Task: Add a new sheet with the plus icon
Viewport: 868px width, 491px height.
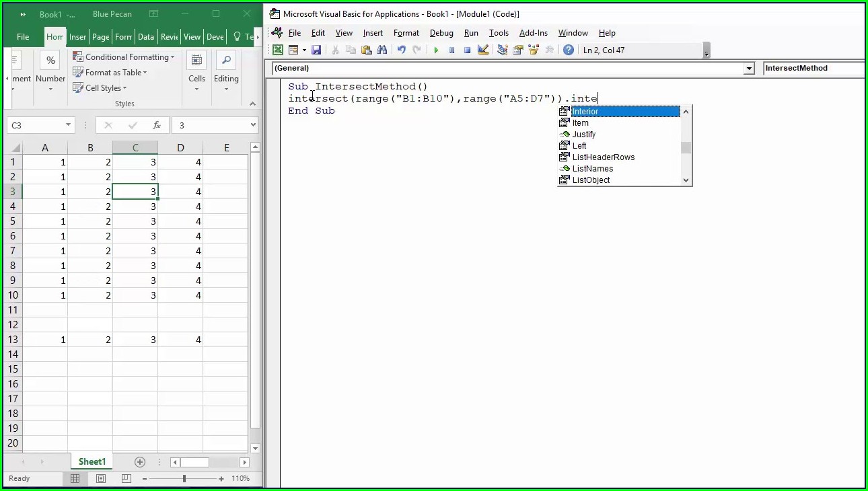Action: pyautogui.click(x=140, y=462)
